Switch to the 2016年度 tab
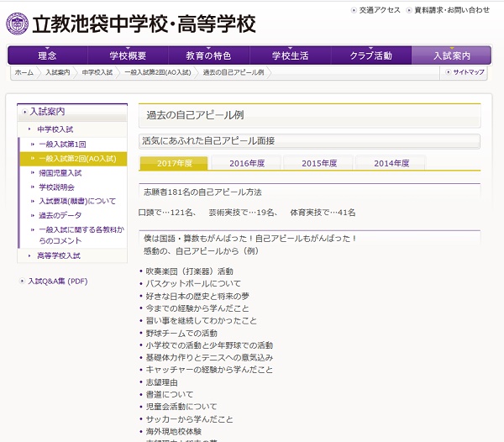504x442 pixels. [247, 163]
